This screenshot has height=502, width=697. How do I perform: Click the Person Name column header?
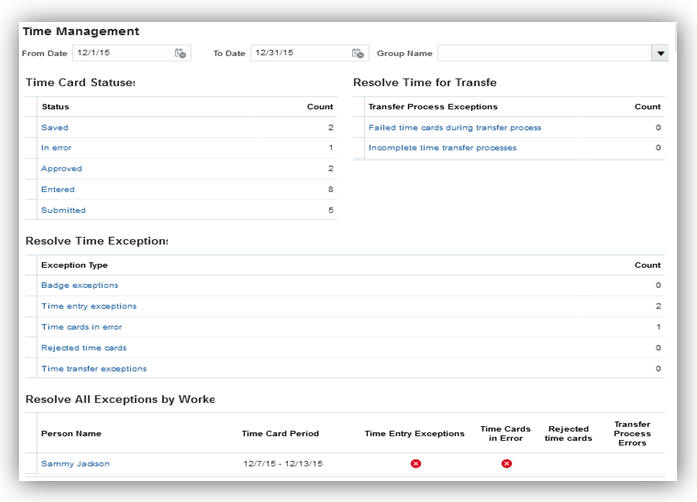71,434
